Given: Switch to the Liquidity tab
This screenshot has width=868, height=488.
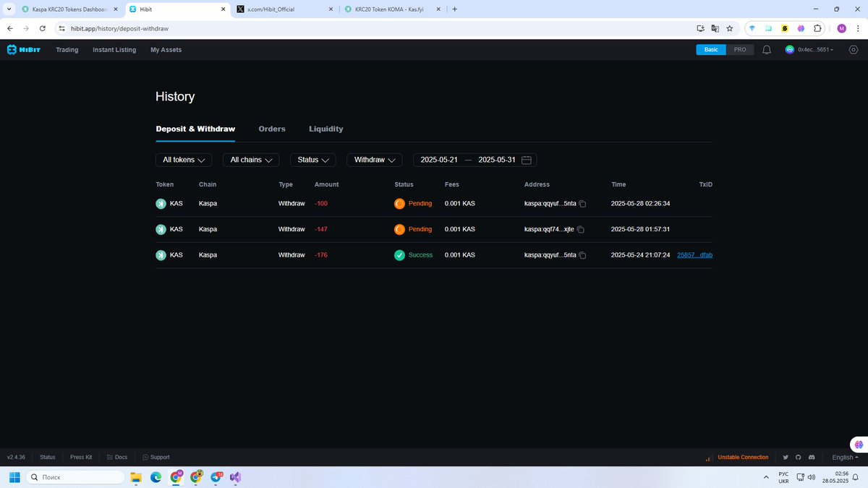Looking at the screenshot, I should click(326, 129).
